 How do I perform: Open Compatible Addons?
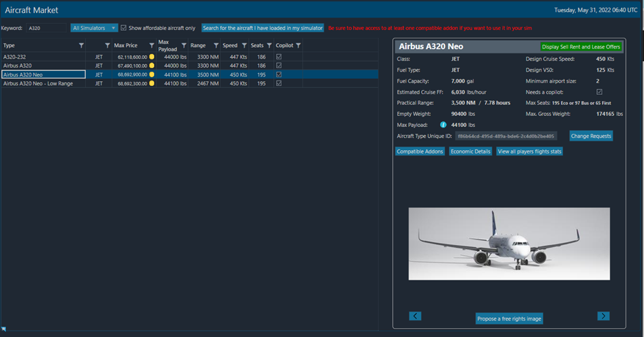pyautogui.click(x=420, y=151)
